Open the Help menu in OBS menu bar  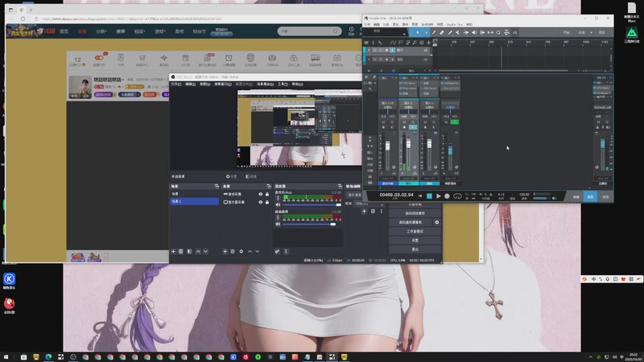click(x=297, y=84)
